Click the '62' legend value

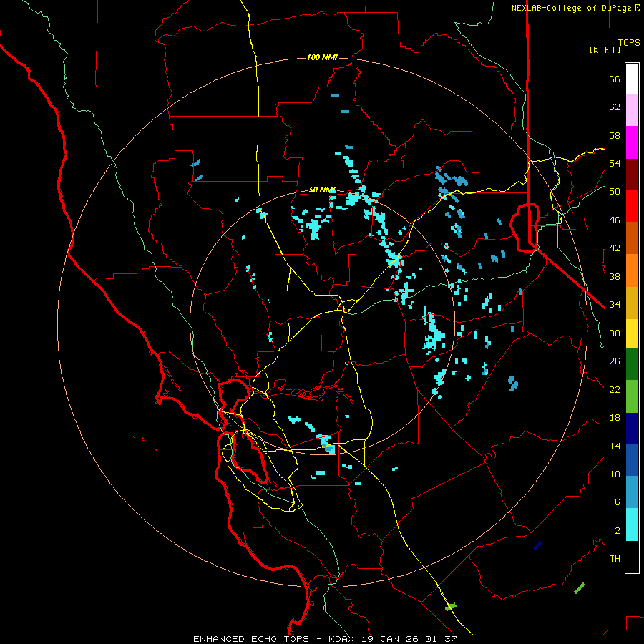(615, 107)
